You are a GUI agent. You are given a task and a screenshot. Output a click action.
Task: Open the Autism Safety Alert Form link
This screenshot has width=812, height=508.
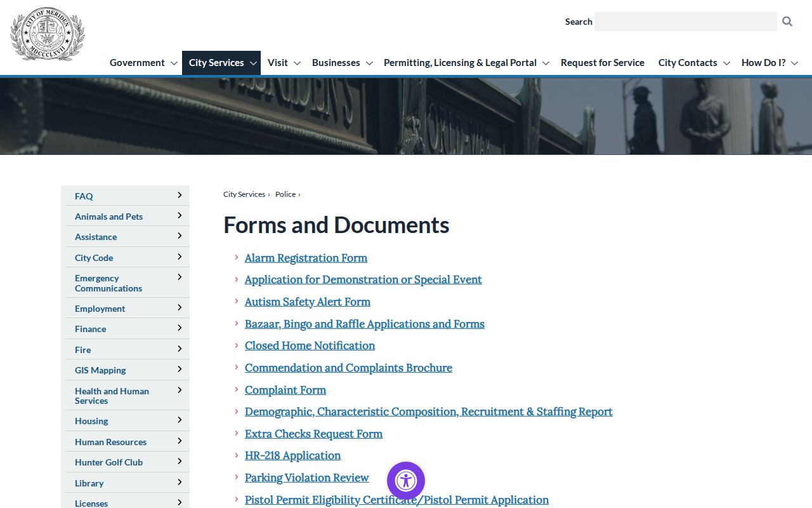[x=308, y=302]
